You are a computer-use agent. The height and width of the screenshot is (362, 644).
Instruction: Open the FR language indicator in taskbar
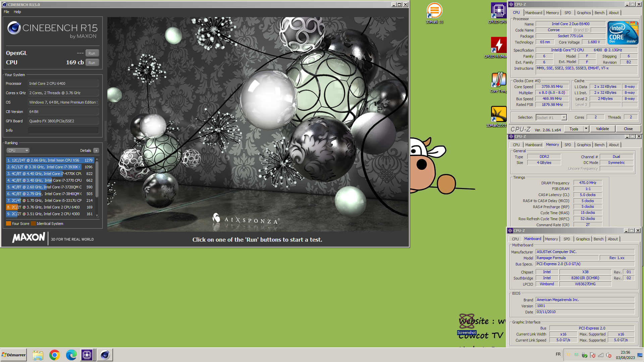pos(558,354)
